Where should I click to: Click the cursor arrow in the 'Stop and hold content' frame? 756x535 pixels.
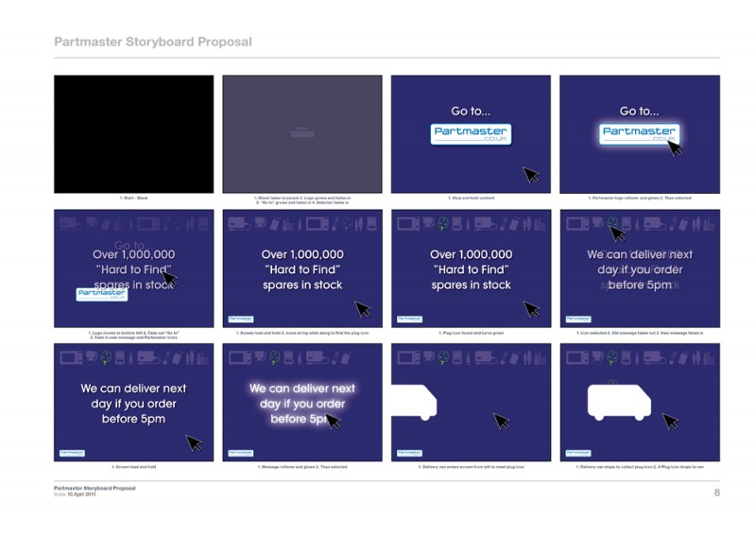531,175
